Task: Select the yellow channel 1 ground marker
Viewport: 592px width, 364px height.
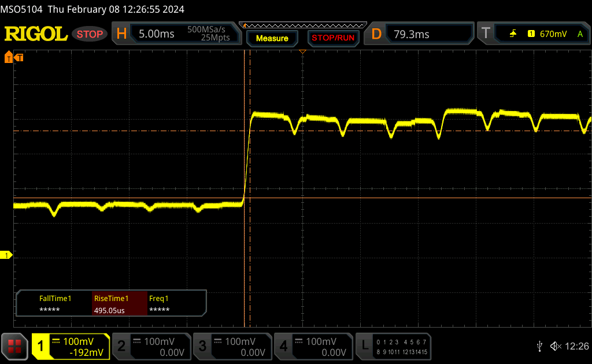Action: 7,255
